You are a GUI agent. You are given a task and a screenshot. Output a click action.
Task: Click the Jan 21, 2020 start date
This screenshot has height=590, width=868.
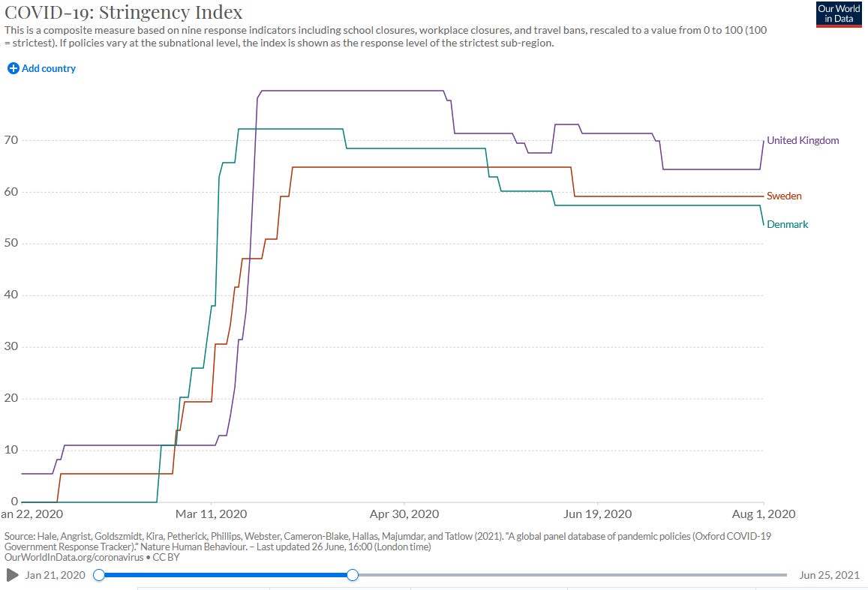pos(56,575)
